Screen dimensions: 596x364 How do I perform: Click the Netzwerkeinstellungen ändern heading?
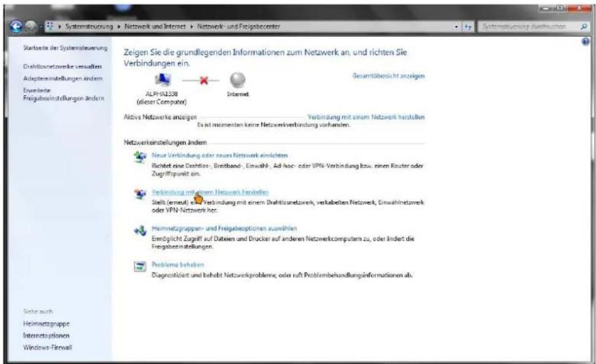pos(165,142)
